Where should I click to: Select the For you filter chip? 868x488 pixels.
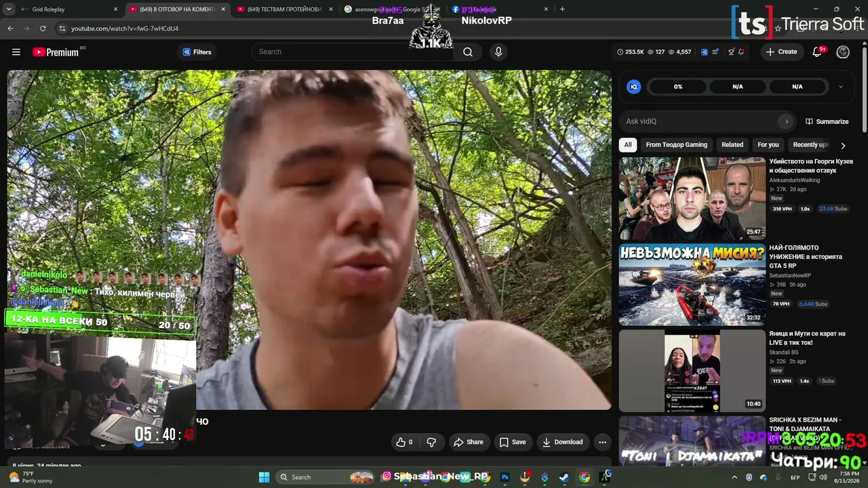768,145
